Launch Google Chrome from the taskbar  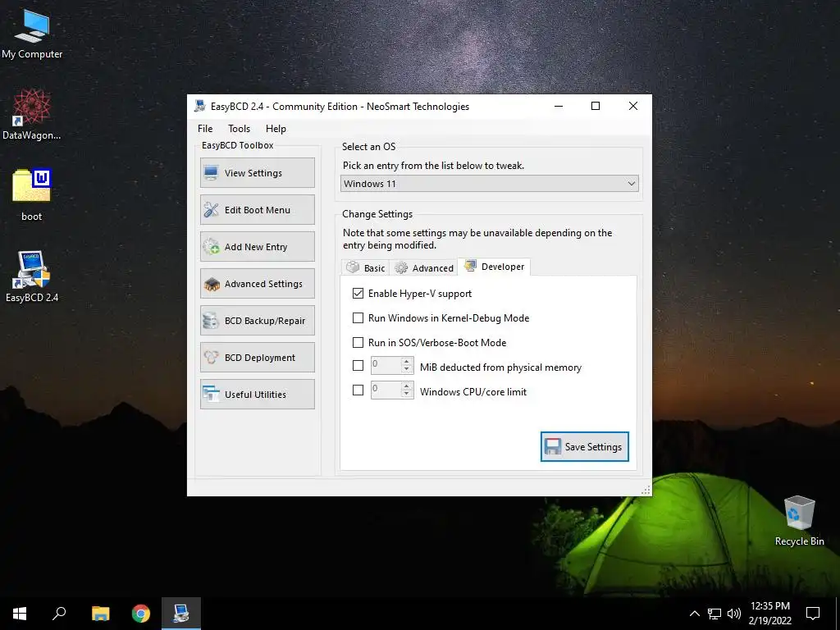141,614
